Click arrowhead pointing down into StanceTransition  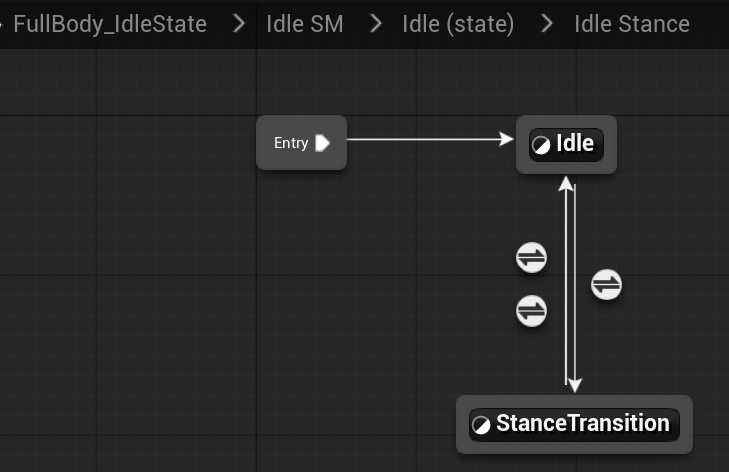(574, 385)
